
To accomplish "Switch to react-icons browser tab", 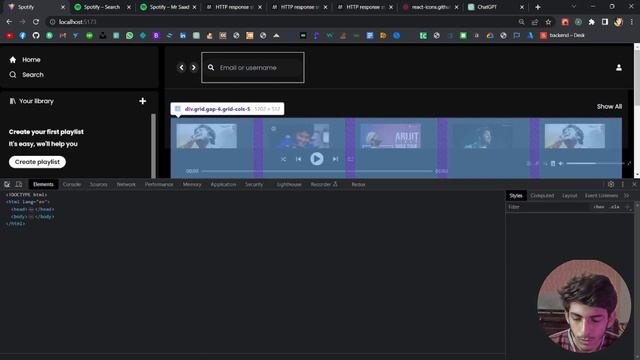I will [430, 7].
